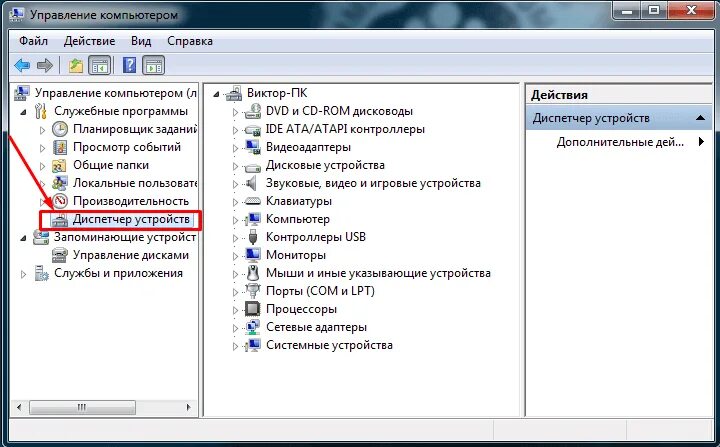Close the Управление компьютером window
This screenshot has width=720, height=447.
click(x=691, y=11)
